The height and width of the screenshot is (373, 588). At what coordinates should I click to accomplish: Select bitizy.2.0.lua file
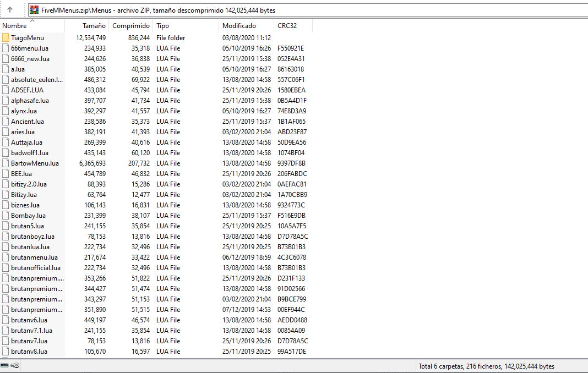[29, 184]
